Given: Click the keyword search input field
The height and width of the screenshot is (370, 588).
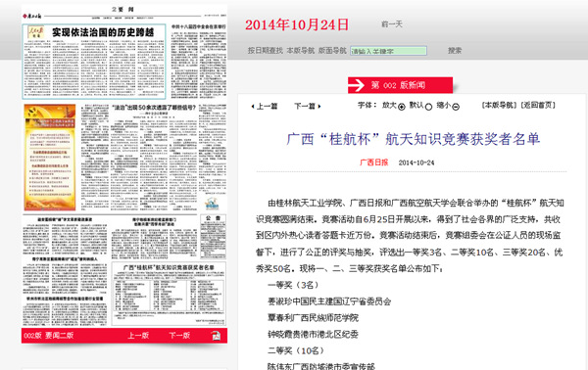Looking at the screenshot, I should tap(388, 51).
